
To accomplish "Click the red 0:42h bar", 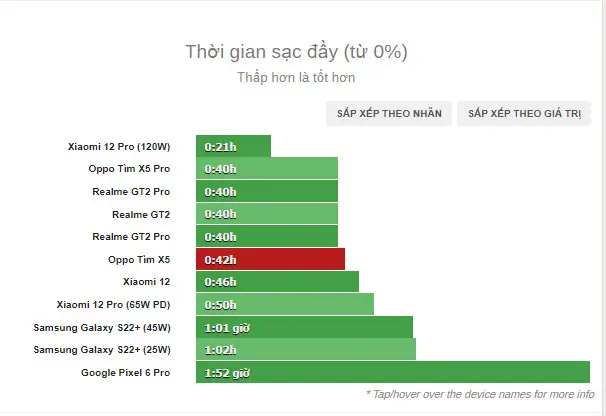I will coord(270,259).
